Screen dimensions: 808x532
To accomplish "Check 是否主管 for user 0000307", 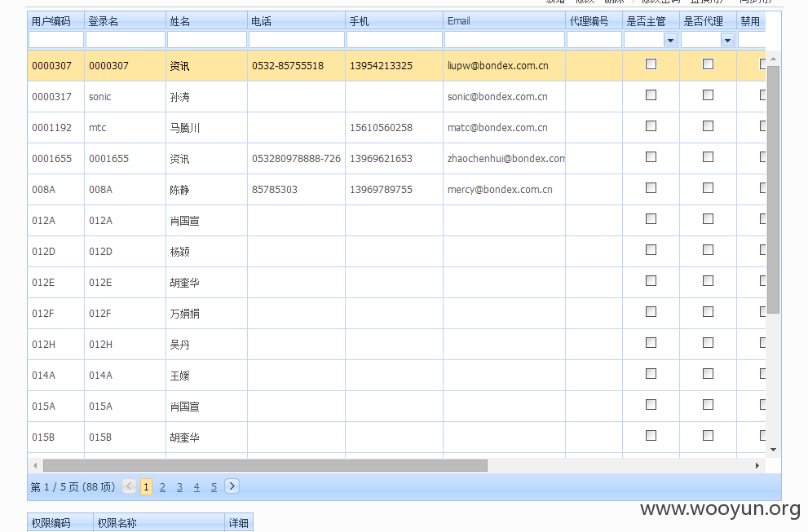I will pyautogui.click(x=651, y=64).
